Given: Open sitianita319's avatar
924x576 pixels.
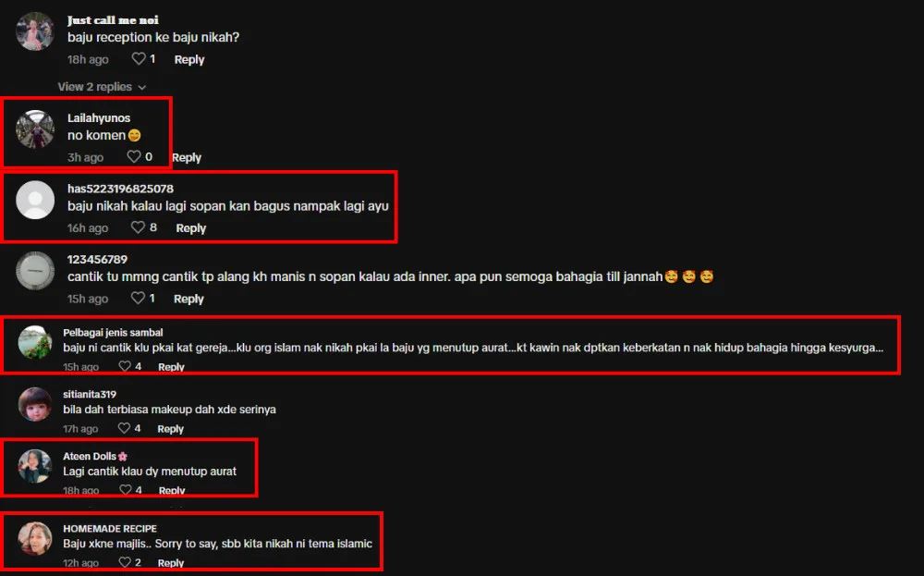Looking at the screenshot, I should [35, 404].
